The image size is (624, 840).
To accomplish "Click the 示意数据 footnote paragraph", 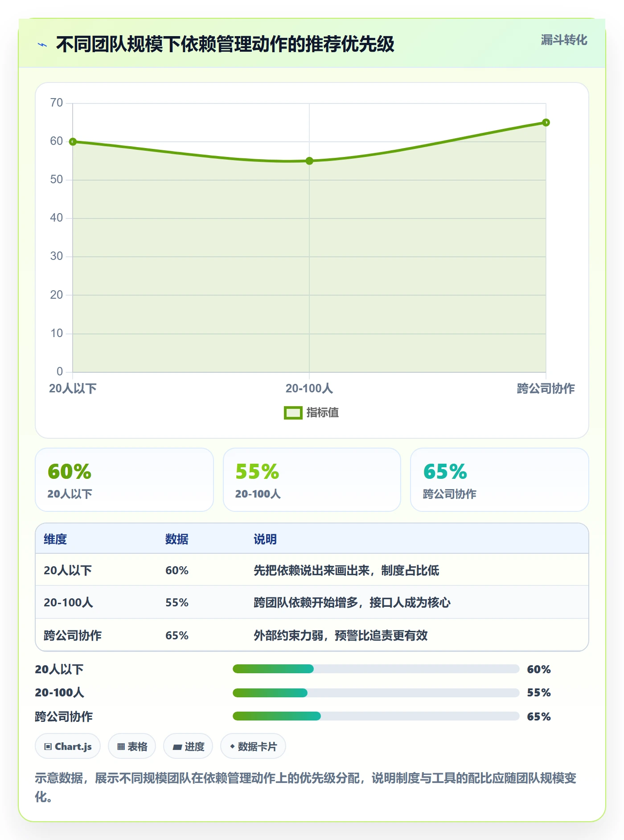I will [x=306, y=787].
